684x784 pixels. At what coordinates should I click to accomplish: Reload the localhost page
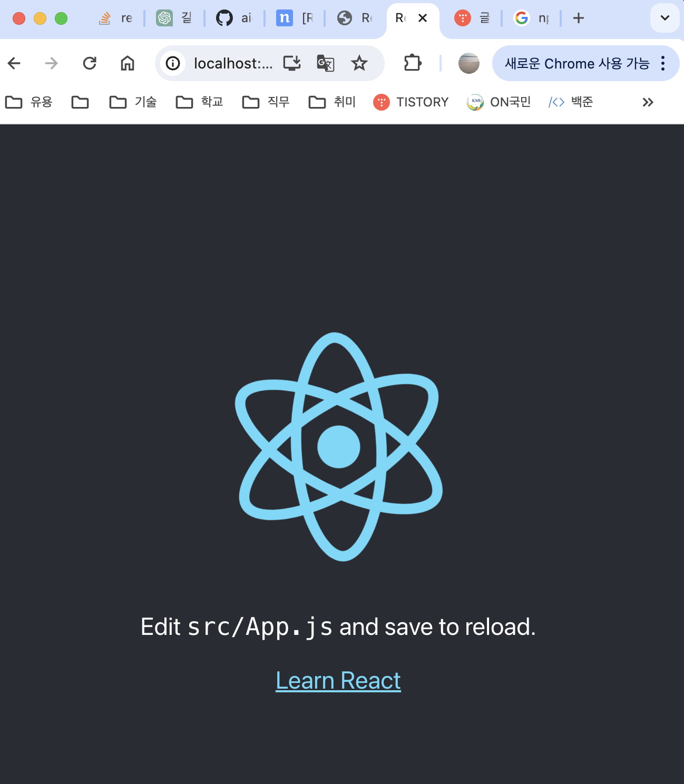click(90, 64)
